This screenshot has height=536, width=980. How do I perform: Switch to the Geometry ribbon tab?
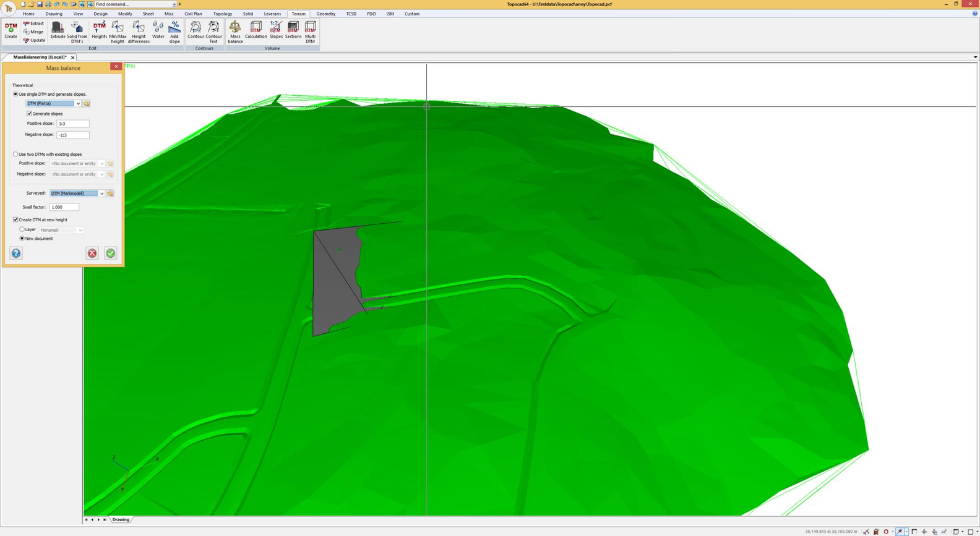[325, 14]
